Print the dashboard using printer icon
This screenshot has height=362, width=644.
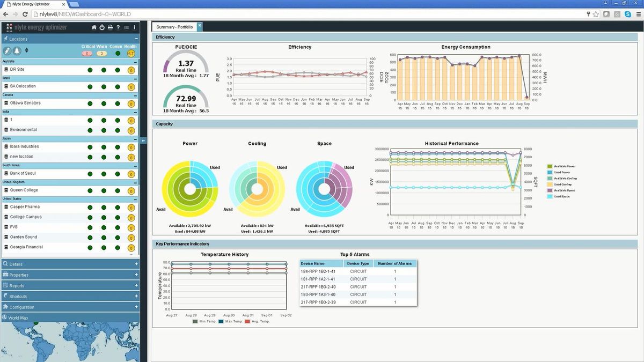click(110, 27)
